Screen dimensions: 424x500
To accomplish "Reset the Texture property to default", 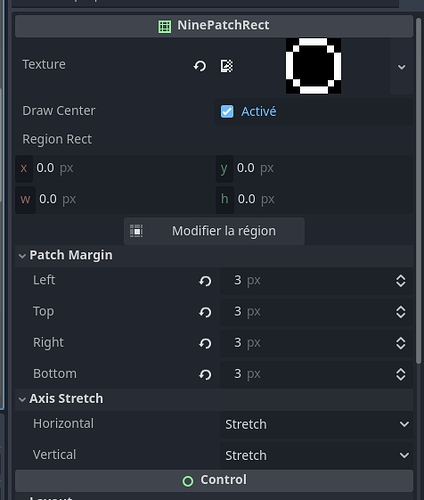I will pyautogui.click(x=200, y=66).
